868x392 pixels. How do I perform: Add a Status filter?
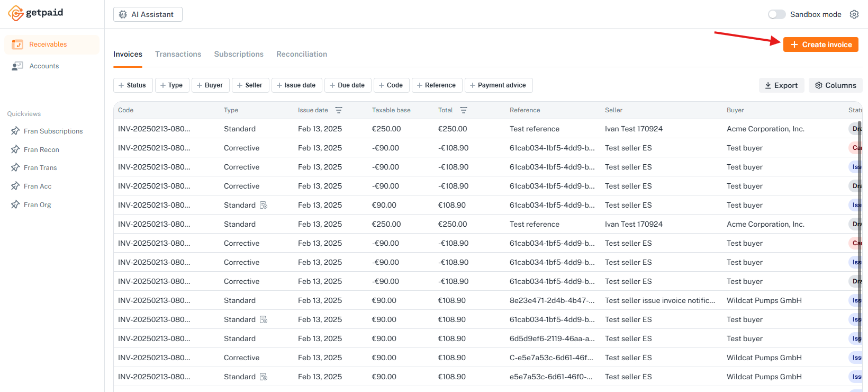coord(133,85)
